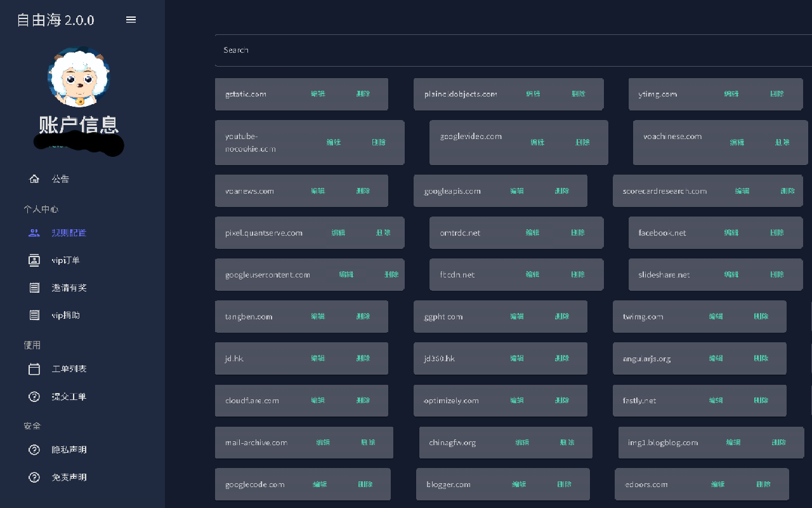This screenshot has height=508, width=812.
Task: Delete the blogger.com rule
Action: click(x=564, y=485)
